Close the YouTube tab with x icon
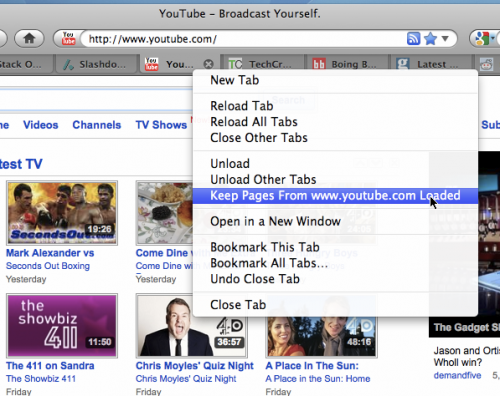The height and width of the screenshot is (396, 500). click(208, 64)
